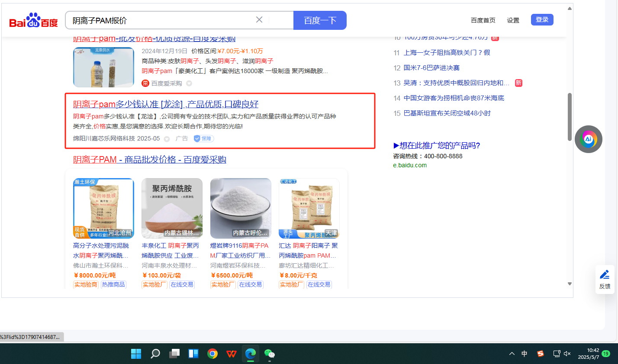
Task: Open product title 丰泉化工 阴离子聚丙烯酰胺供应
Action: point(170,250)
